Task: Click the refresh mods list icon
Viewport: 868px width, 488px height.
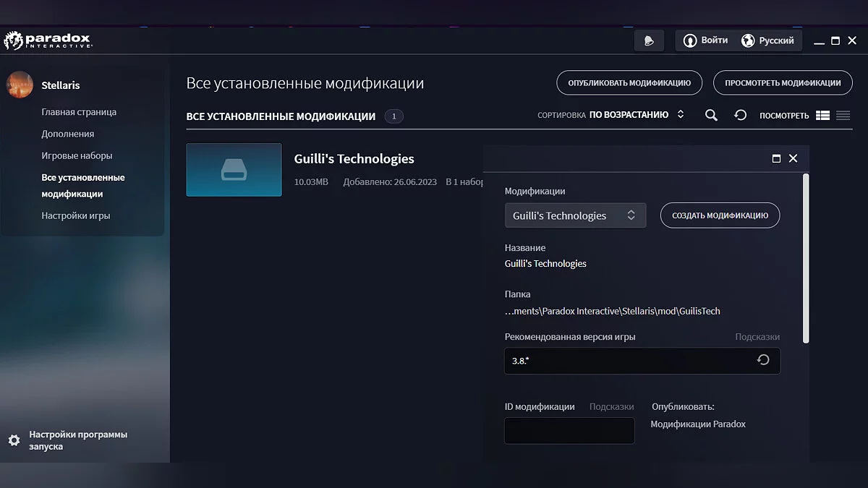Action: click(x=740, y=116)
